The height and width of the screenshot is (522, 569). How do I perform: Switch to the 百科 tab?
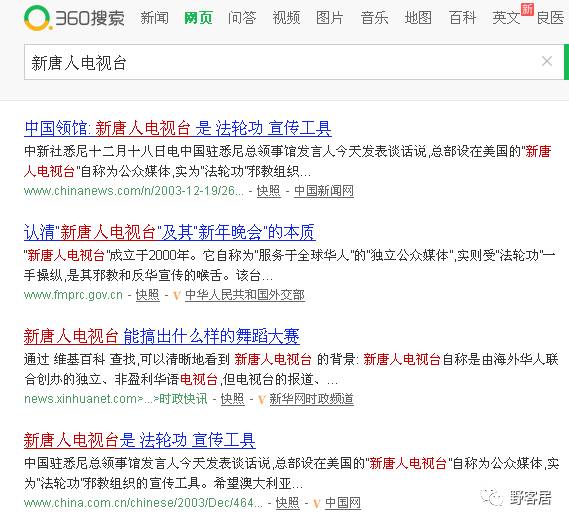462,17
